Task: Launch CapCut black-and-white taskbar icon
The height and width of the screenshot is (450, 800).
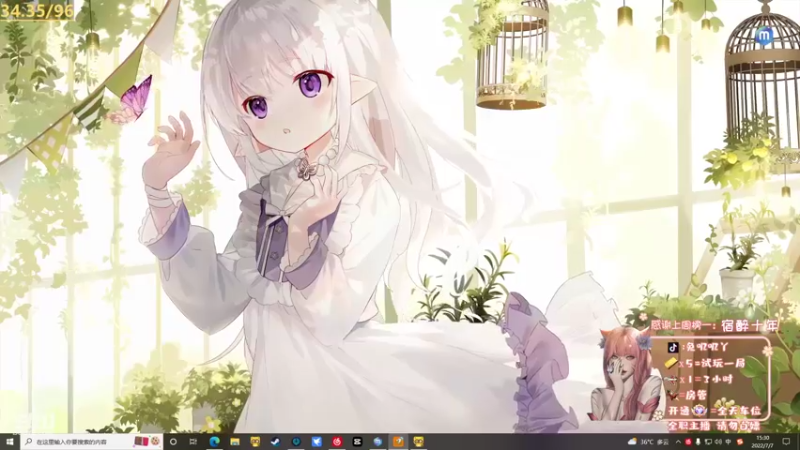Action: point(357,441)
